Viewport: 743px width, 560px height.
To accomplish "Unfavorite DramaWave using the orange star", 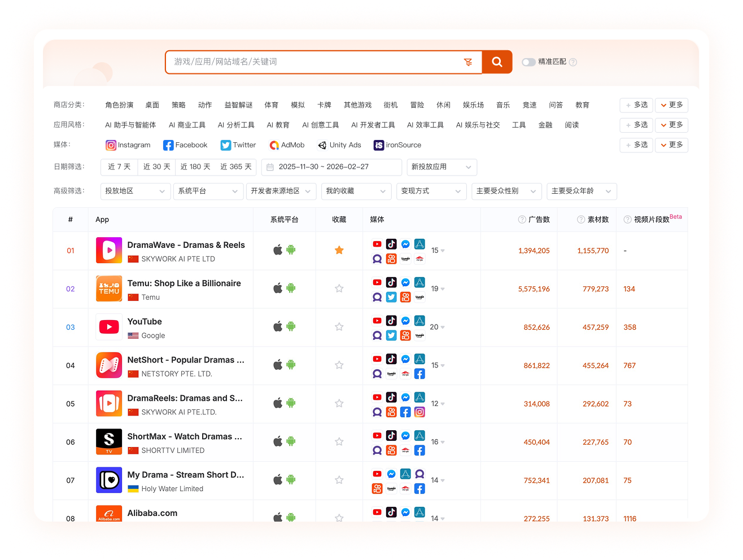I will 339,250.
